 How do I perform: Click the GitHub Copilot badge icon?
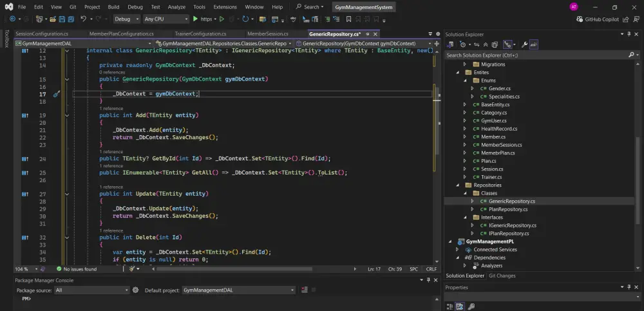580,19
